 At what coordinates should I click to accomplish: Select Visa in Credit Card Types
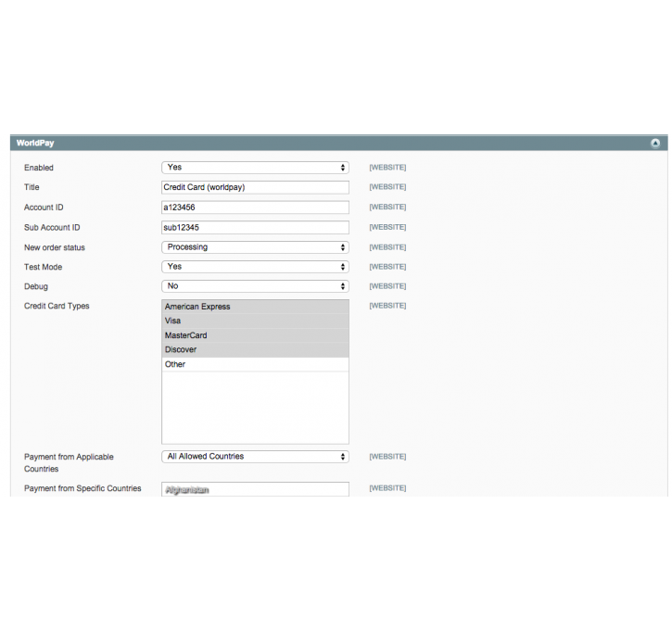256,321
